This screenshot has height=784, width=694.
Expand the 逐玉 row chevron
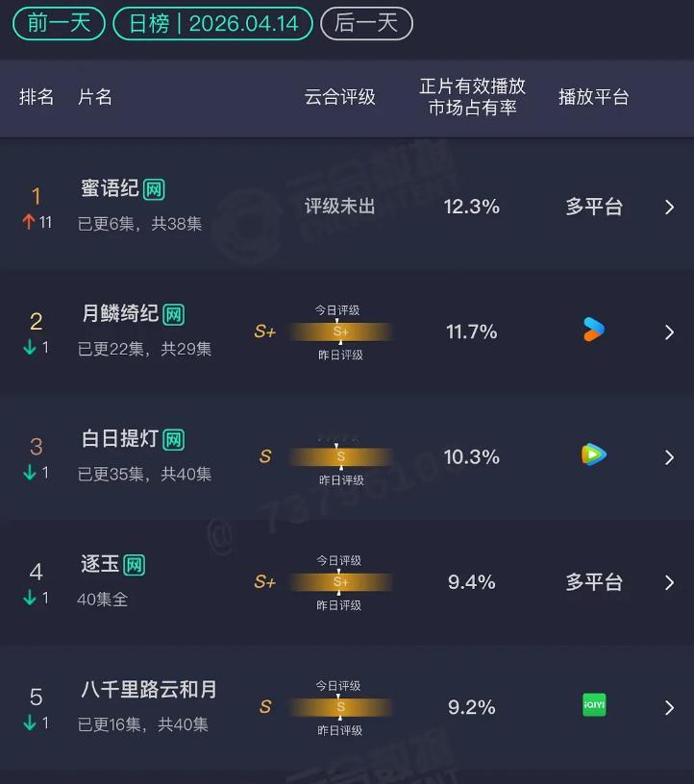coord(670,582)
